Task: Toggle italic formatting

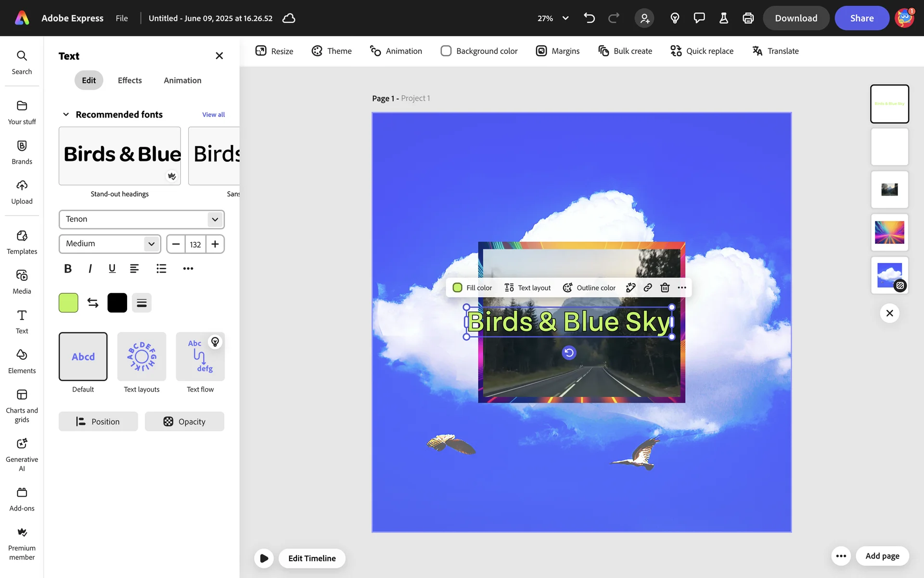Action: tap(90, 268)
